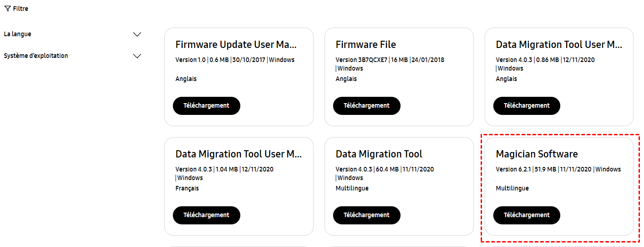The height and width of the screenshot is (247, 644).
Task: Click title of 0.86 MB Data Migration manual
Action: [x=559, y=44]
